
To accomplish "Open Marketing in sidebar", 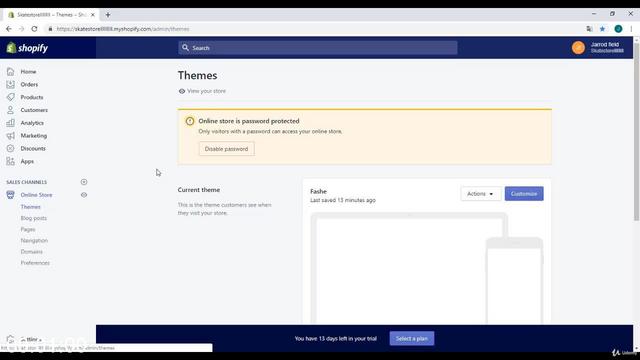I will (x=34, y=136).
